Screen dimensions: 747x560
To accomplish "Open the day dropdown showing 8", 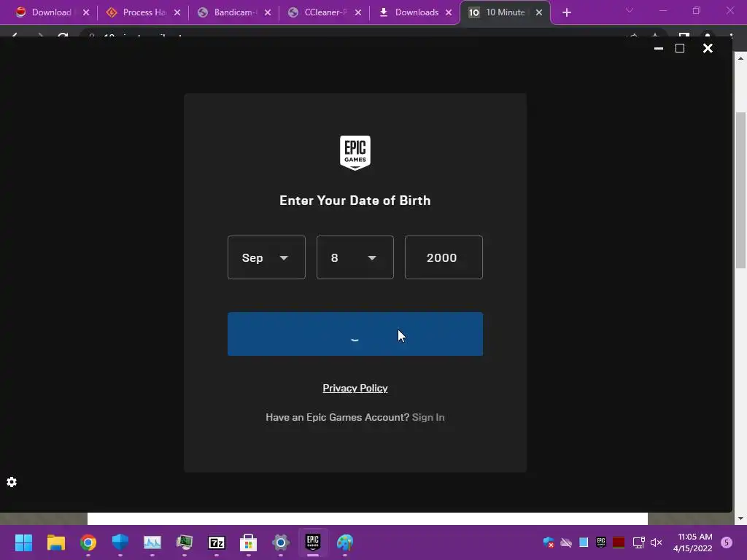I will click(x=355, y=257).
